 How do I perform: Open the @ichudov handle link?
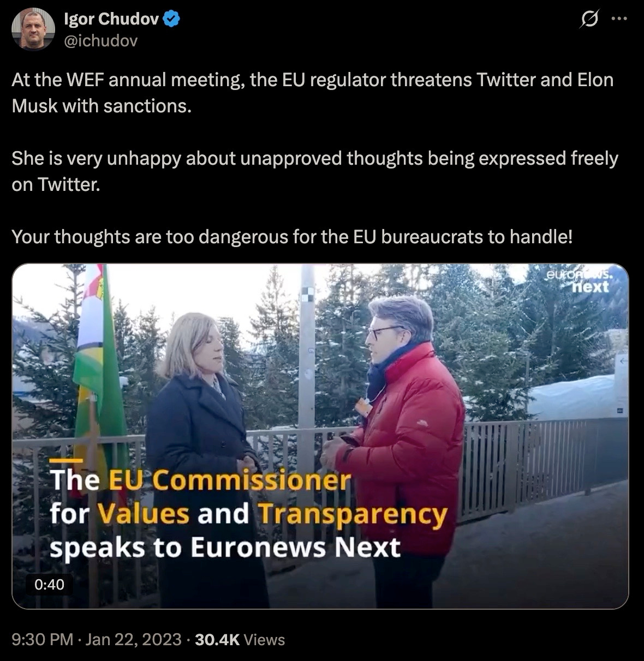pos(100,41)
